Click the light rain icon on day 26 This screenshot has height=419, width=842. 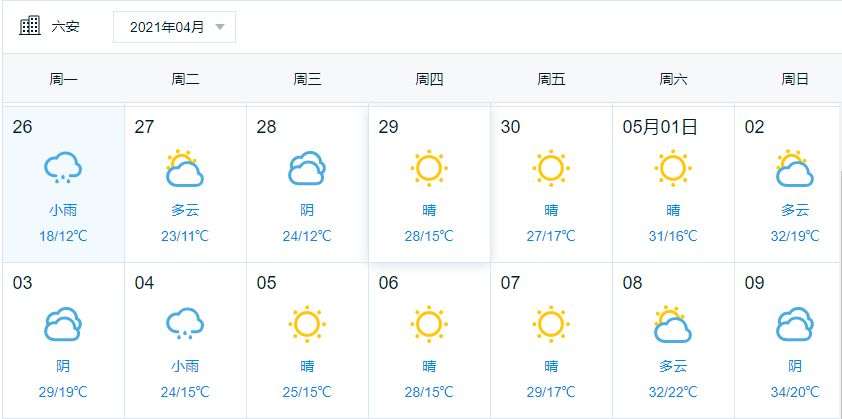(63, 168)
